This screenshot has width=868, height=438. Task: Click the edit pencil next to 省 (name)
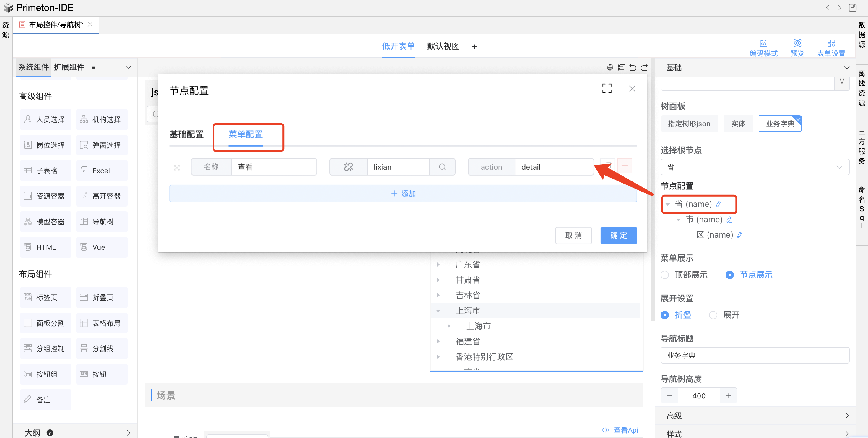(x=719, y=204)
